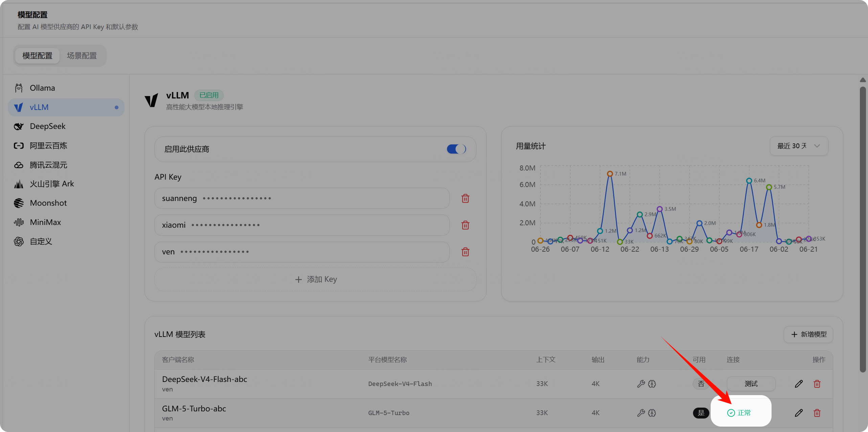The height and width of the screenshot is (432, 868).
Task: Click the 3.5M data point on chart
Action: [x=660, y=209]
